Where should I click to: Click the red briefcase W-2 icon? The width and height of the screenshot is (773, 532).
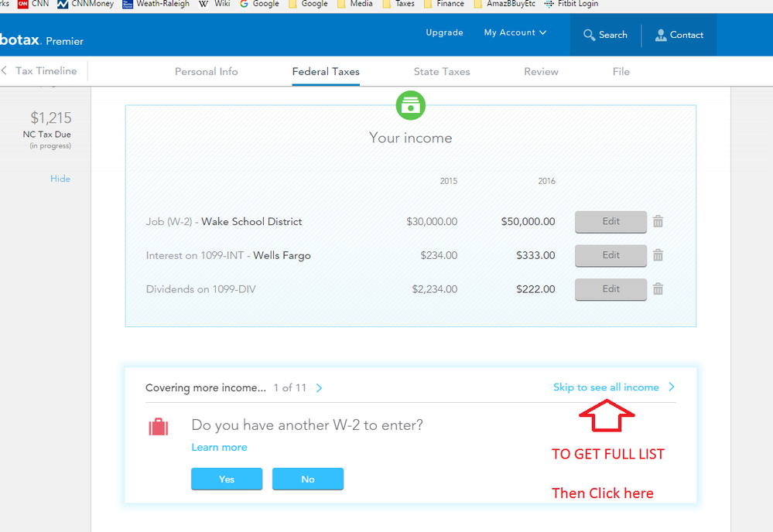tap(159, 427)
